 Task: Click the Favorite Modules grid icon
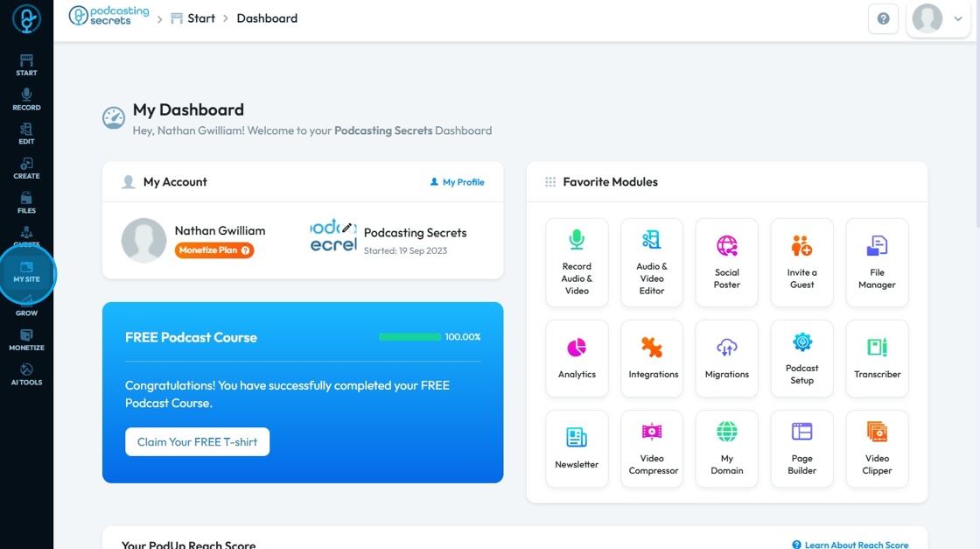[x=550, y=182]
